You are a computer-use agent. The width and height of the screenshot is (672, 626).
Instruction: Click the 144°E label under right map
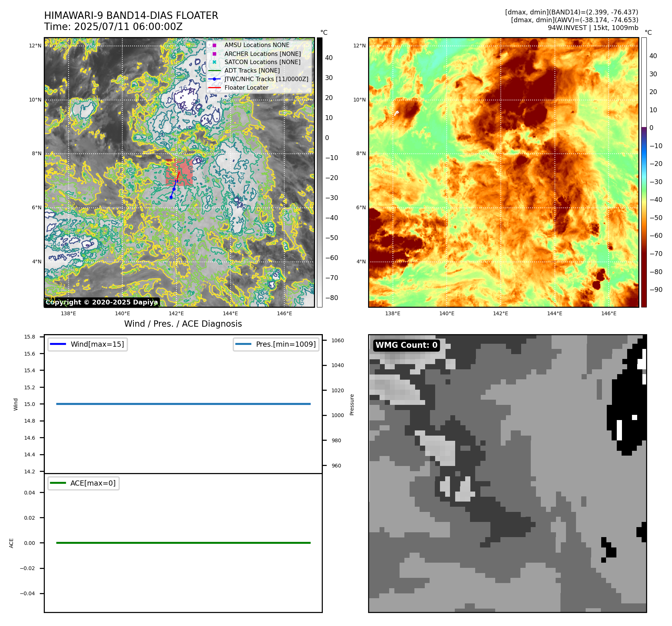coord(555,313)
